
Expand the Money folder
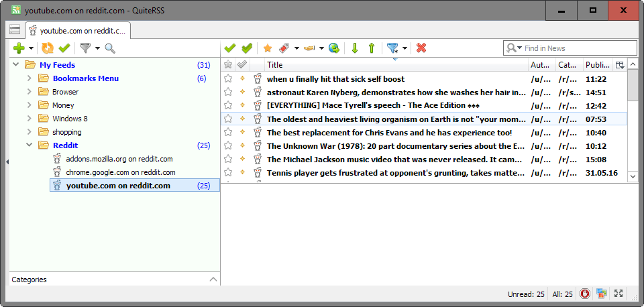tap(29, 105)
